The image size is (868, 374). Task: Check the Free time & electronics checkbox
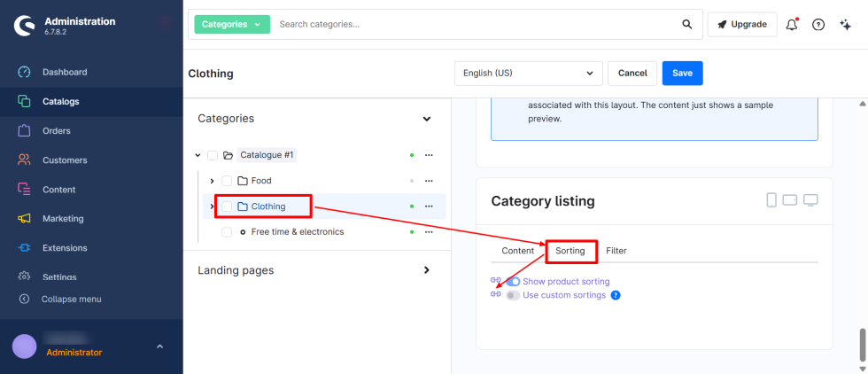click(227, 232)
